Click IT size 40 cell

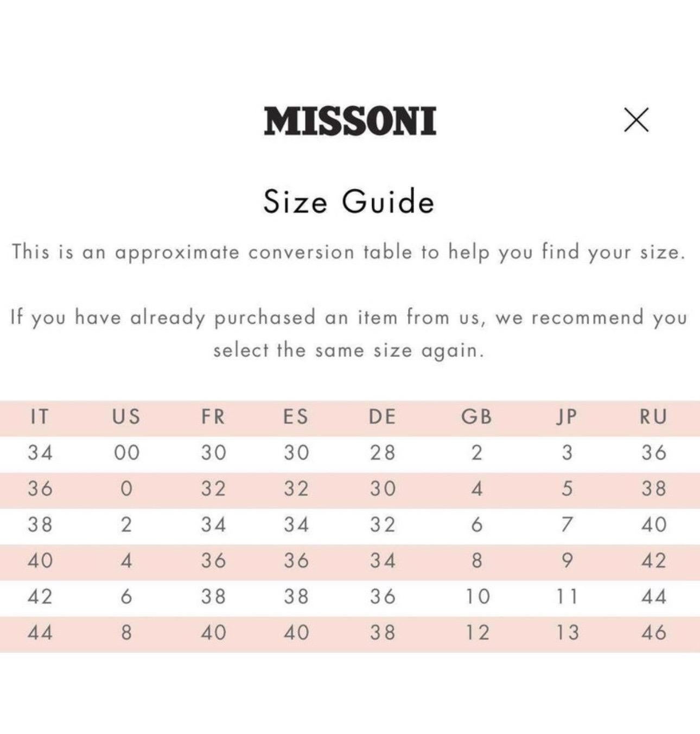pos(40,560)
